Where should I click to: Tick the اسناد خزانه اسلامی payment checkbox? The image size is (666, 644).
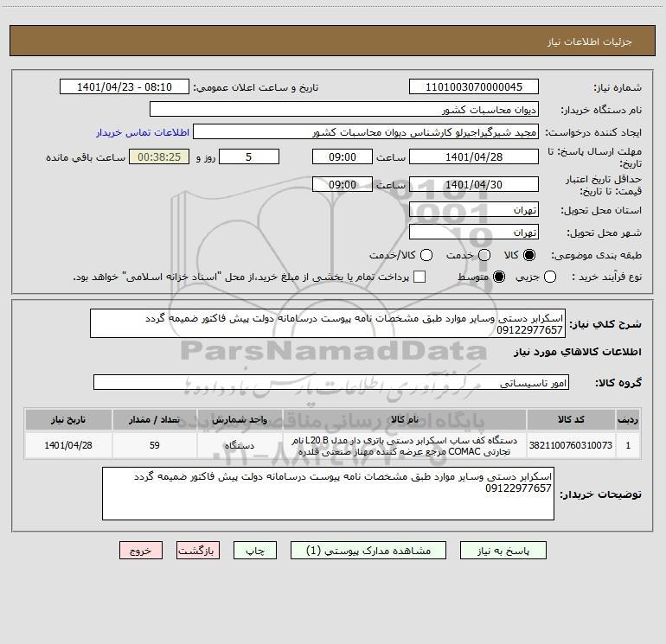pyautogui.click(x=419, y=277)
